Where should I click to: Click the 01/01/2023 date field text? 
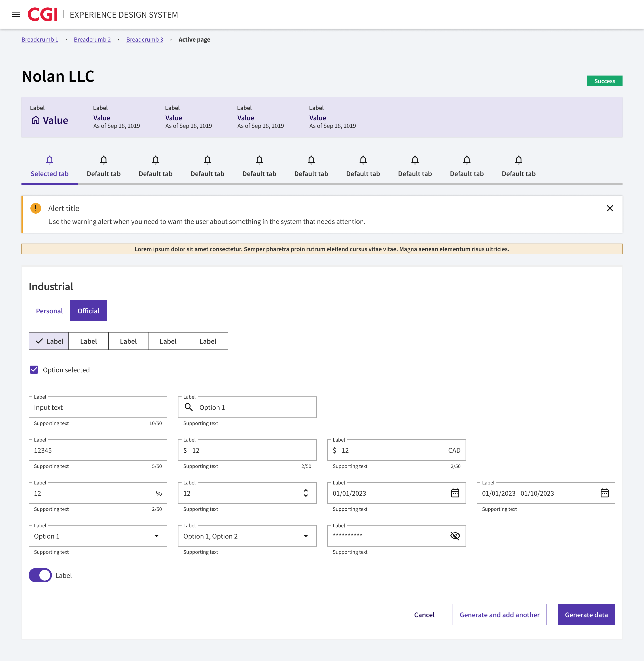pos(350,493)
